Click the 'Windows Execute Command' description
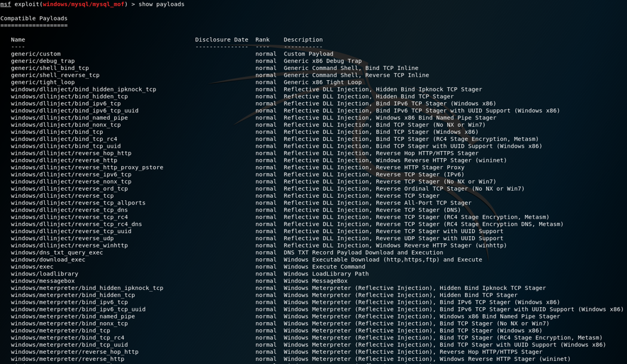The image size is (627, 364). 325,267
